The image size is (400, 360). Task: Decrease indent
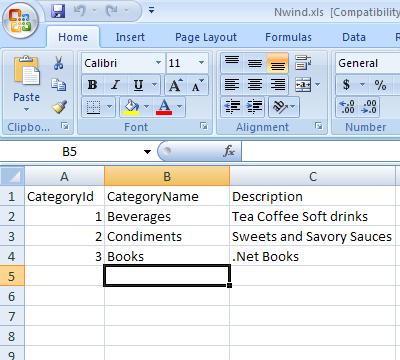coord(232,107)
